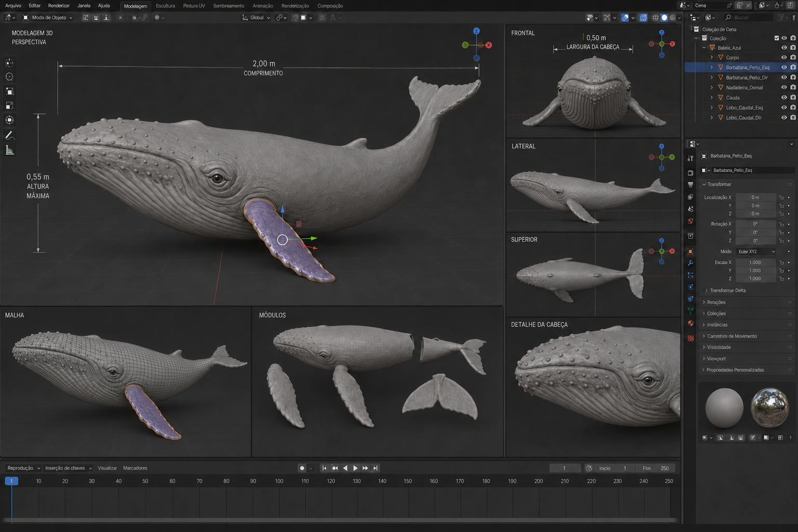Open the Global orientation dropdown

pyautogui.click(x=256, y=18)
